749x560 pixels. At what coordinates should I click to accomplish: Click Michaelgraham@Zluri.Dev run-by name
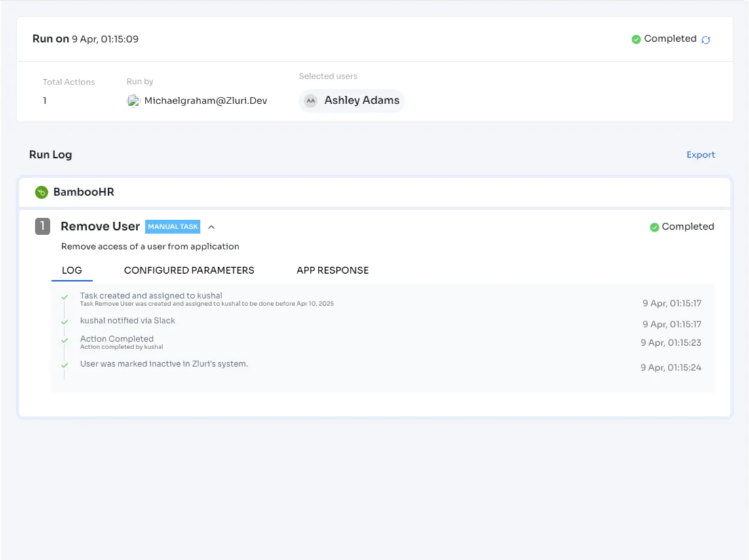coord(205,101)
